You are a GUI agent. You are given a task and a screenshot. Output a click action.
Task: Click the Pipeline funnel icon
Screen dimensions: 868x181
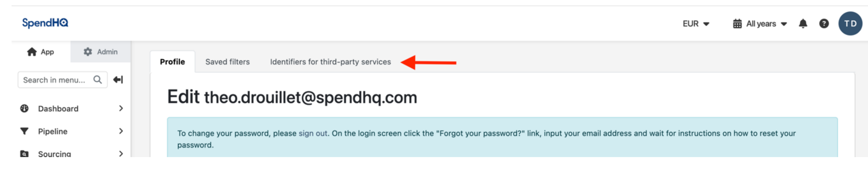pyautogui.click(x=24, y=131)
